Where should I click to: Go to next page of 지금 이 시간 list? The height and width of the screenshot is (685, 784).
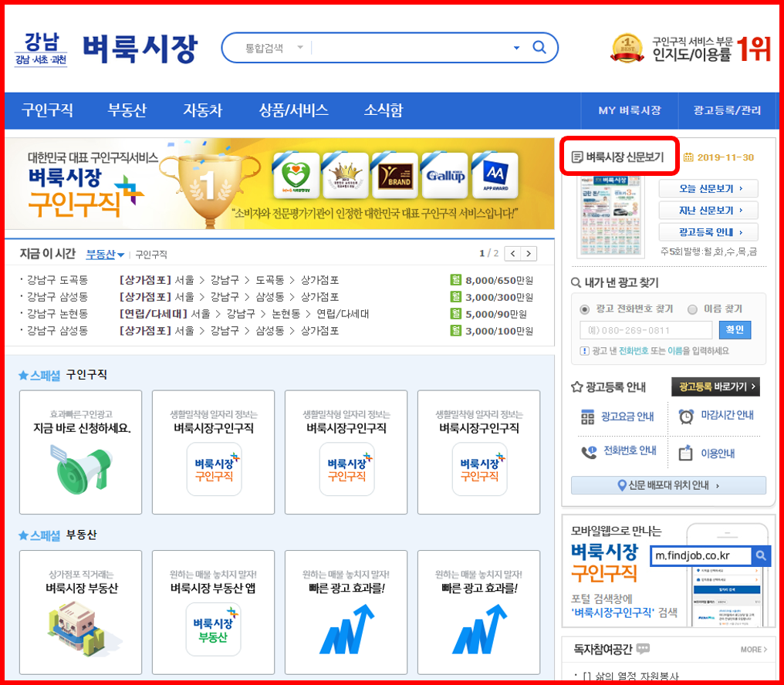point(529,254)
